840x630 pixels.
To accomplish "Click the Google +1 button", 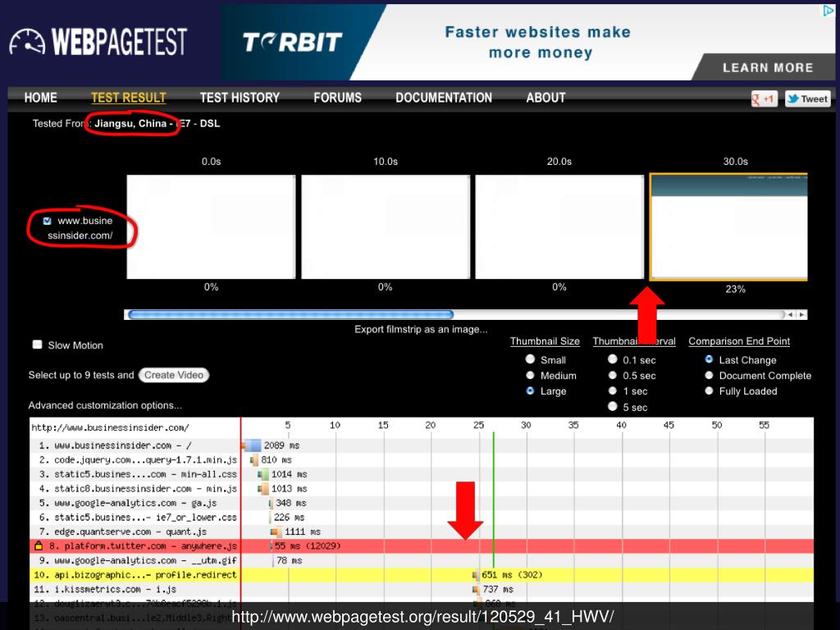I will (x=764, y=98).
